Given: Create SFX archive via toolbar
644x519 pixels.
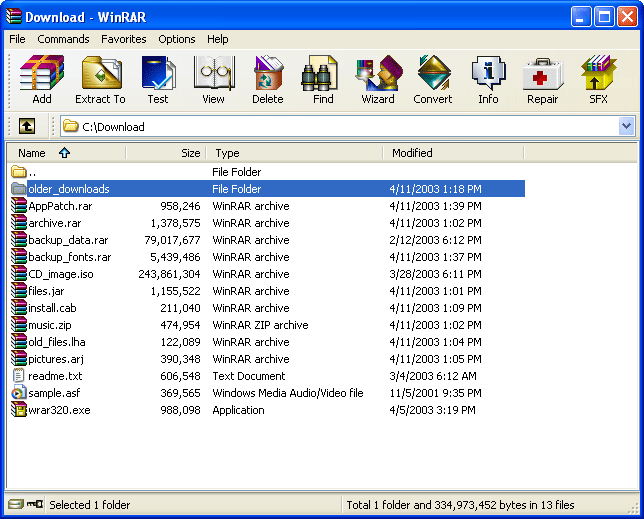Looking at the screenshot, I should tap(598, 80).
